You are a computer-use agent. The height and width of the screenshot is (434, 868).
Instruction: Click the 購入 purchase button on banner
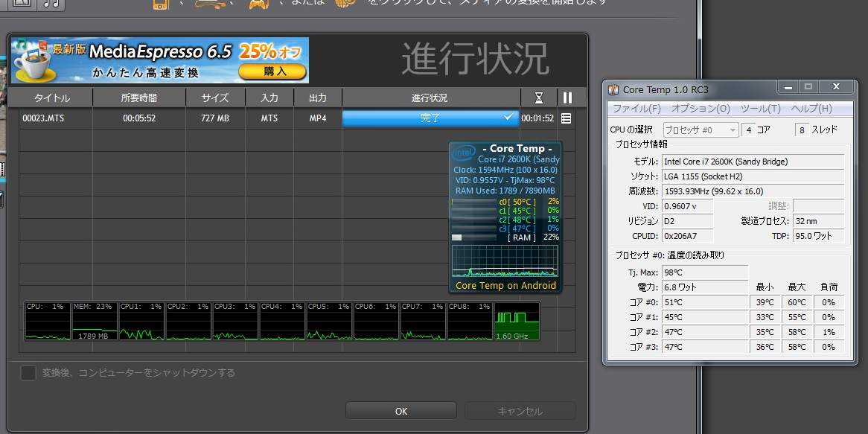point(272,71)
